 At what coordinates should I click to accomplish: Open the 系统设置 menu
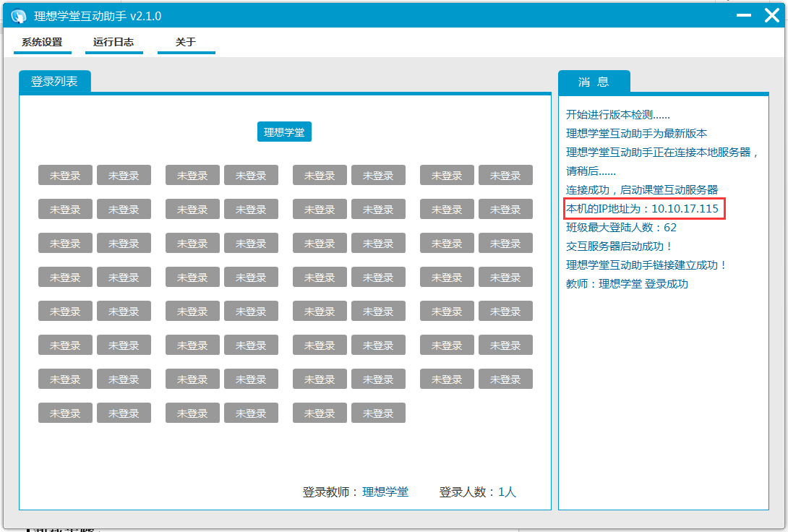[x=42, y=42]
